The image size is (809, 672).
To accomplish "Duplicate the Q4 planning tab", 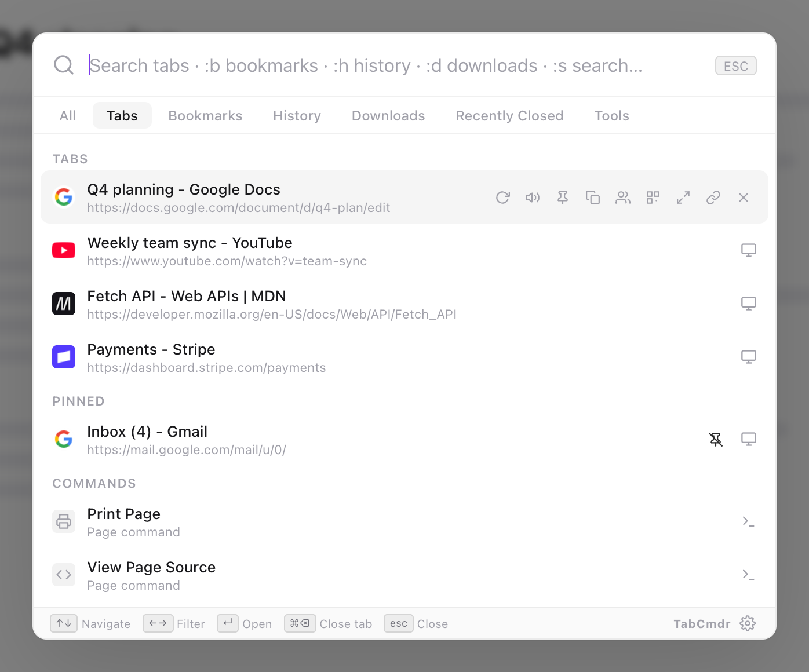I will tap(593, 198).
